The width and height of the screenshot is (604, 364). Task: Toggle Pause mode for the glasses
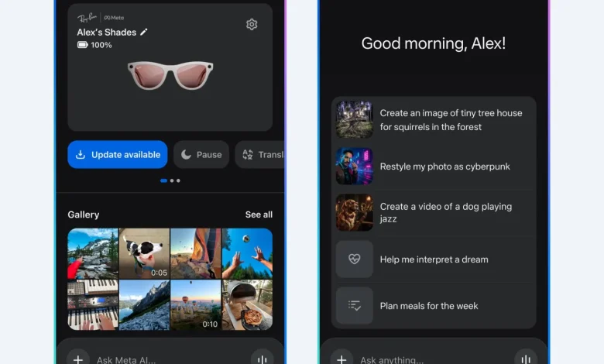(x=201, y=154)
